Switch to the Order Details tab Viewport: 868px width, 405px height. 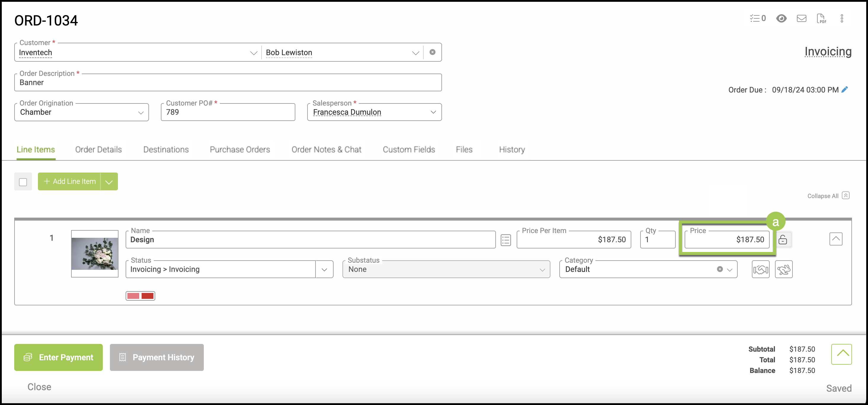point(98,150)
